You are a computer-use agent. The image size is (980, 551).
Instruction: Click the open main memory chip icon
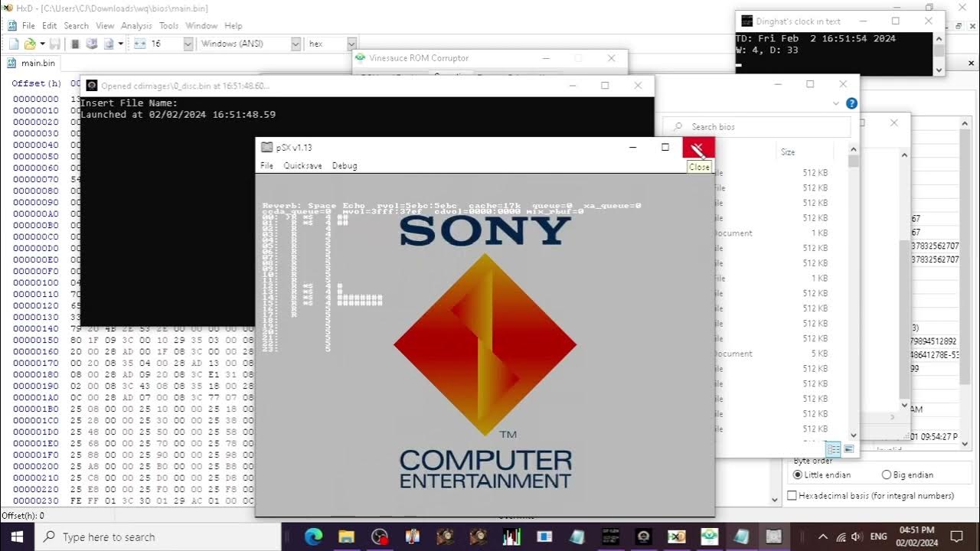point(74,44)
